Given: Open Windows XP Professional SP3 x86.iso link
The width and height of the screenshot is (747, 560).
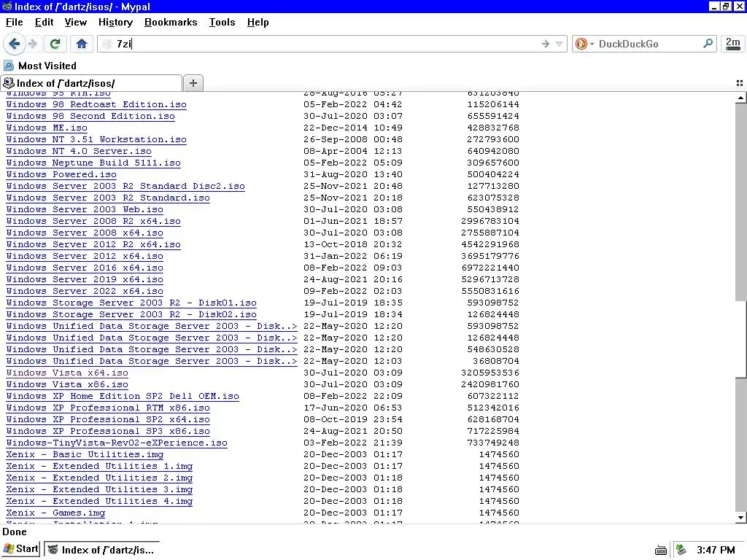Looking at the screenshot, I should [108, 431].
